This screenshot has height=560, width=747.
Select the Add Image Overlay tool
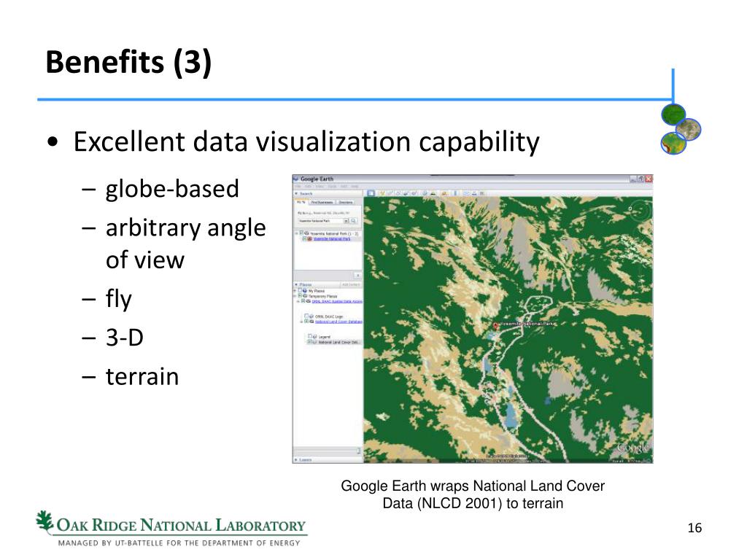pyautogui.click(x=406, y=193)
